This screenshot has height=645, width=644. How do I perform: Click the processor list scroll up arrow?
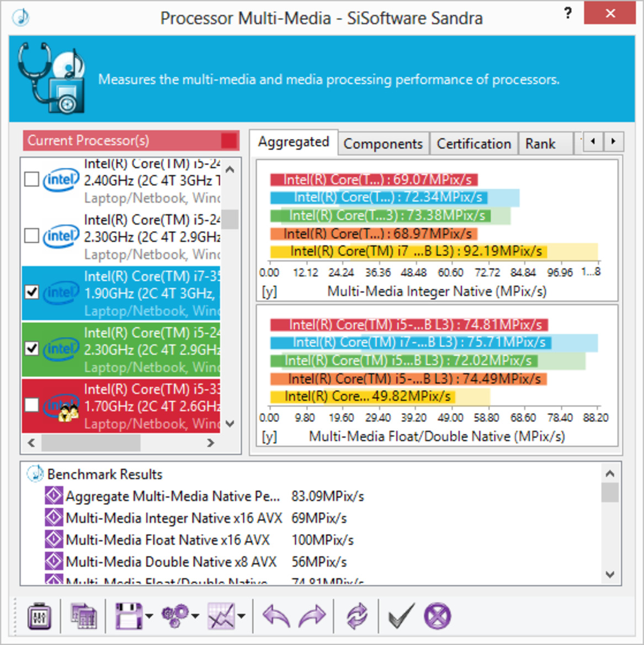click(x=231, y=169)
